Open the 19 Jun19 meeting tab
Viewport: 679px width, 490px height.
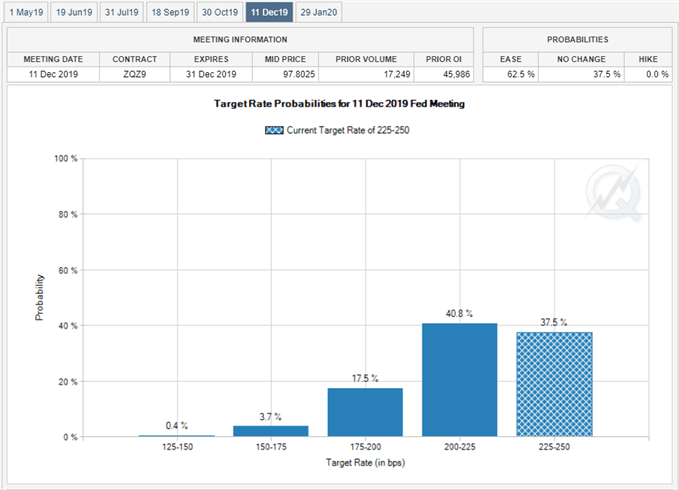coord(73,12)
